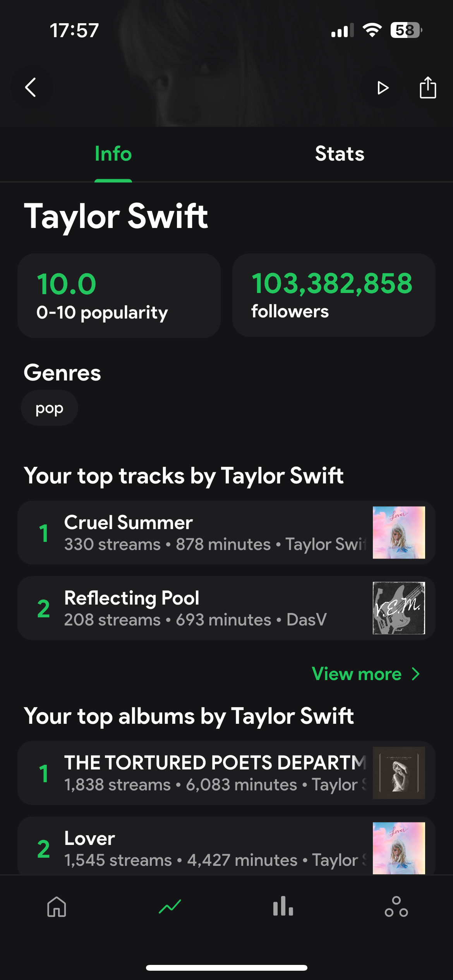Select the pop genre chip
The image size is (453, 980).
point(50,408)
